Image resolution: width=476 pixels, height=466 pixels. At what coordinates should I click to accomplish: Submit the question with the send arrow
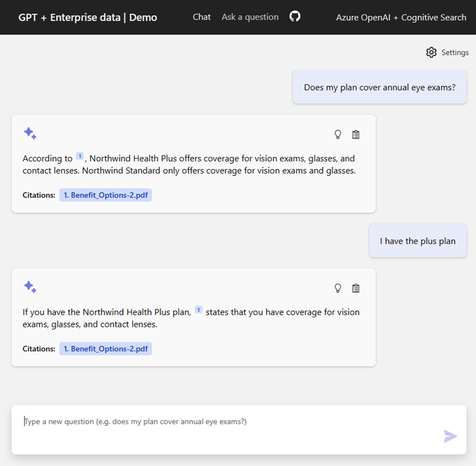[x=450, y=436]
